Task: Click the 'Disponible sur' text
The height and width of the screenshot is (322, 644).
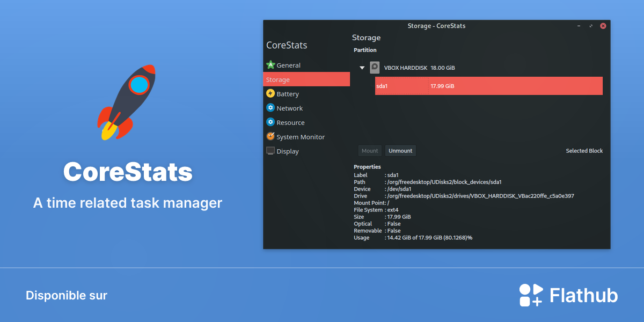Action: (x=67, y=296)
